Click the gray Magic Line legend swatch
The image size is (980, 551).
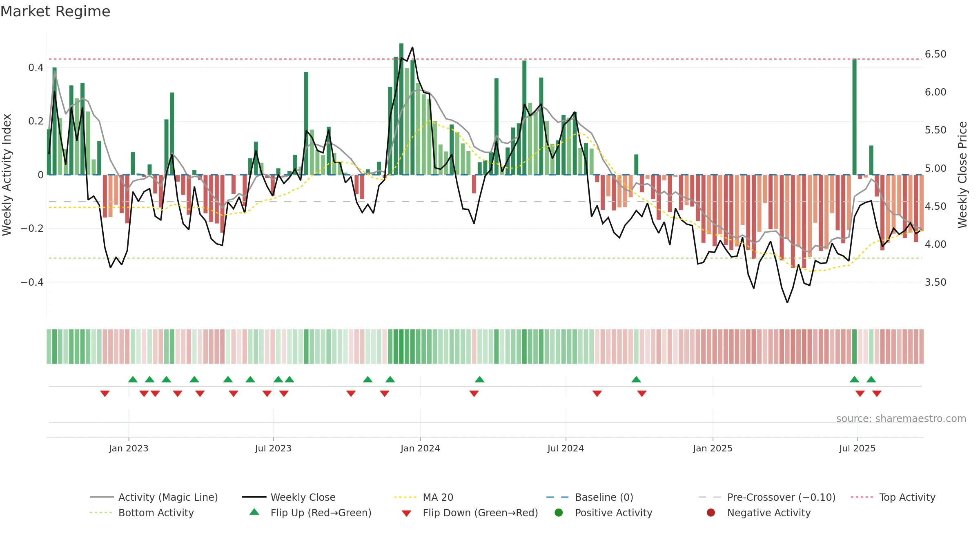point(102,497)
